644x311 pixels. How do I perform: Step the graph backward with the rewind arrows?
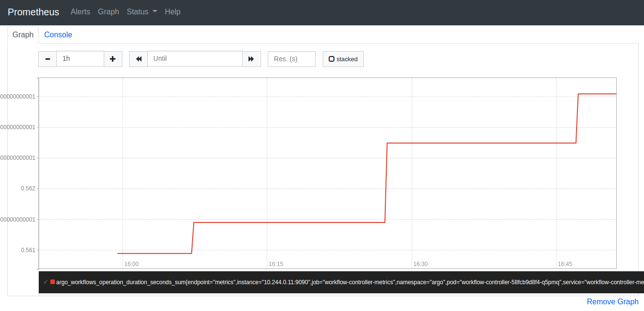click(138, 59)
